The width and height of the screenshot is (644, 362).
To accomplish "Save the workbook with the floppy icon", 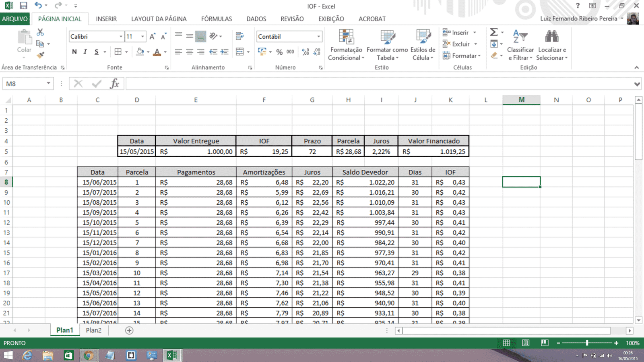I will tap(23, 6).
